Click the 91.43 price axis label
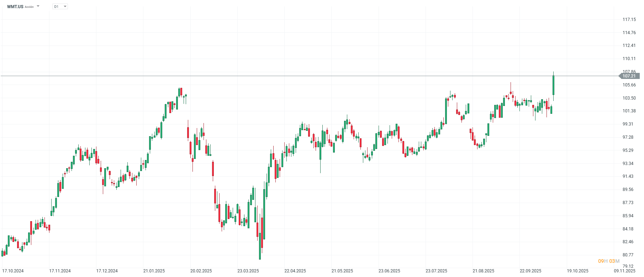 click(628, 176)
